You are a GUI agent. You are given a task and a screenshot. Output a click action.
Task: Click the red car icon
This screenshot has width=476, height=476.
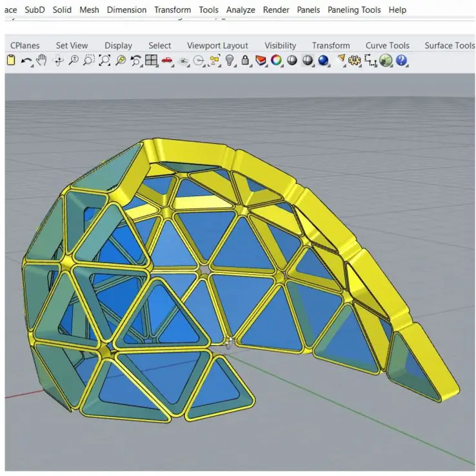coord(167,61)
